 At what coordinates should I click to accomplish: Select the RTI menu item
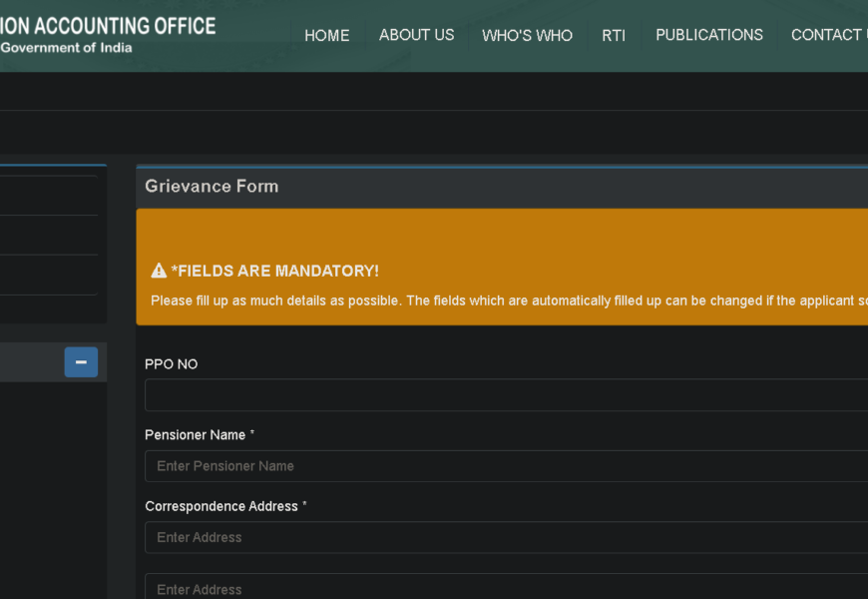click(x=614, y=36)
